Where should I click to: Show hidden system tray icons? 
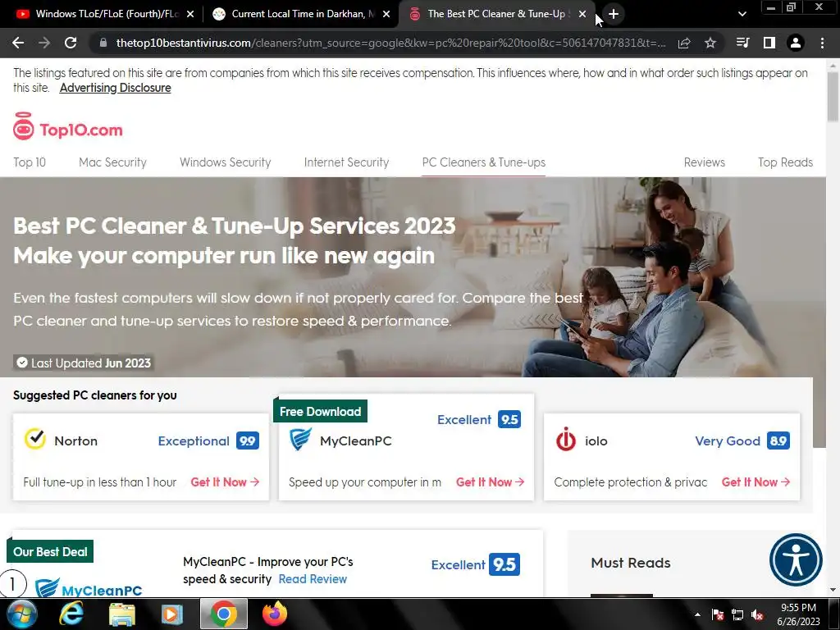pyautogui.click(x=697, y=614)
